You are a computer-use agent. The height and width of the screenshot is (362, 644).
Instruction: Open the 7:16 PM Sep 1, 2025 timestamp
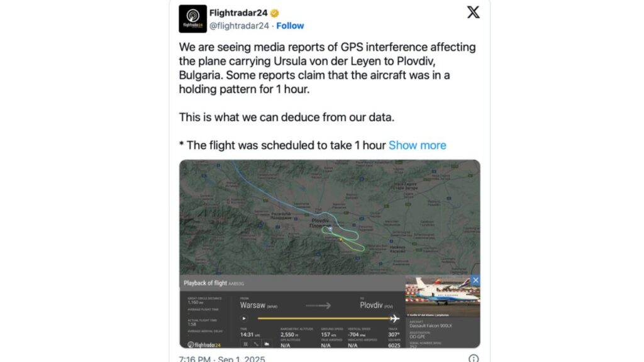[x=222, y=359]
